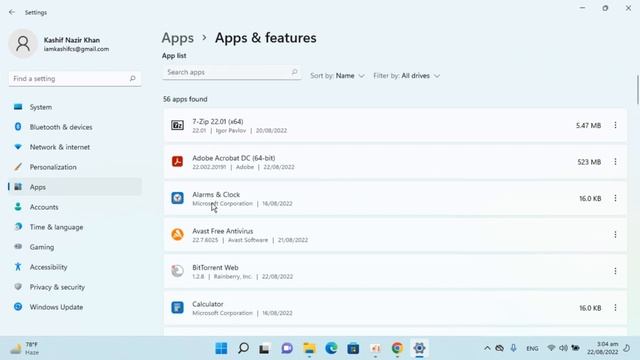640x360 pixels.
Task: Click the search icon in Find a setting
Action: (x=132, y=78)
